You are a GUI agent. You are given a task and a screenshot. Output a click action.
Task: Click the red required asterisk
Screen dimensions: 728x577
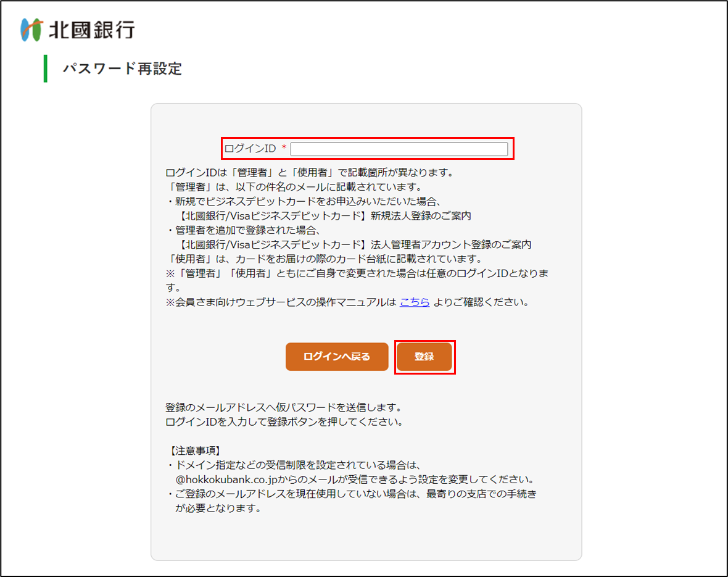click(x=284, y=149)
